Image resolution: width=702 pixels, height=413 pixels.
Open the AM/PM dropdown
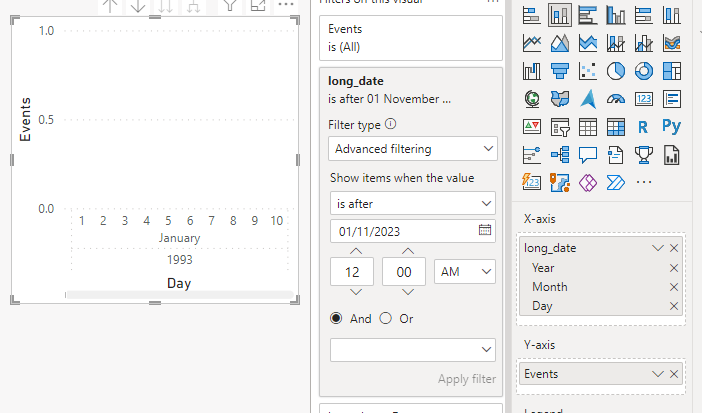coord(465,271)
